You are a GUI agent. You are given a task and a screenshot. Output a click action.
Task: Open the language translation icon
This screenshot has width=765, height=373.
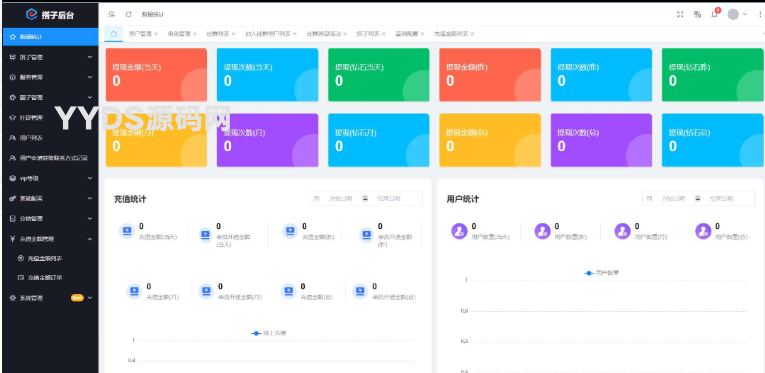(697, 14)
